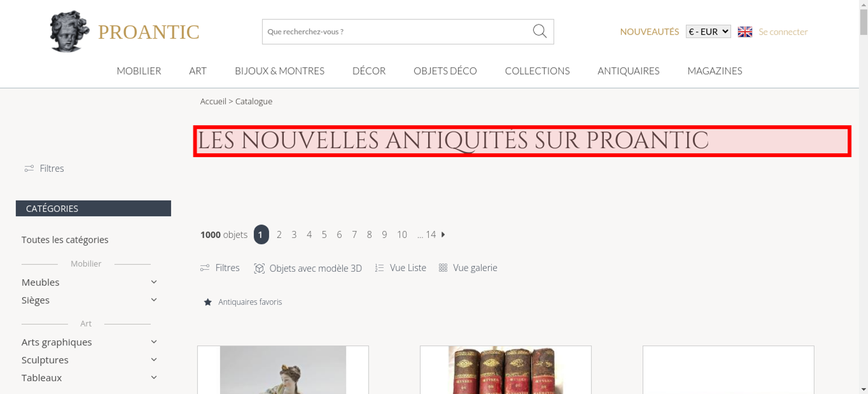This screenshot has height=394, width=868.
Task: Open the ANTIQUAIRES menu
Action: point(628,71)
